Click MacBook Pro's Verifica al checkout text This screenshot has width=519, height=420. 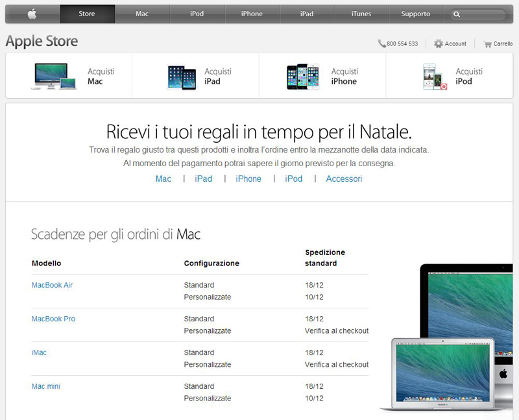click(x=337, y=331)
